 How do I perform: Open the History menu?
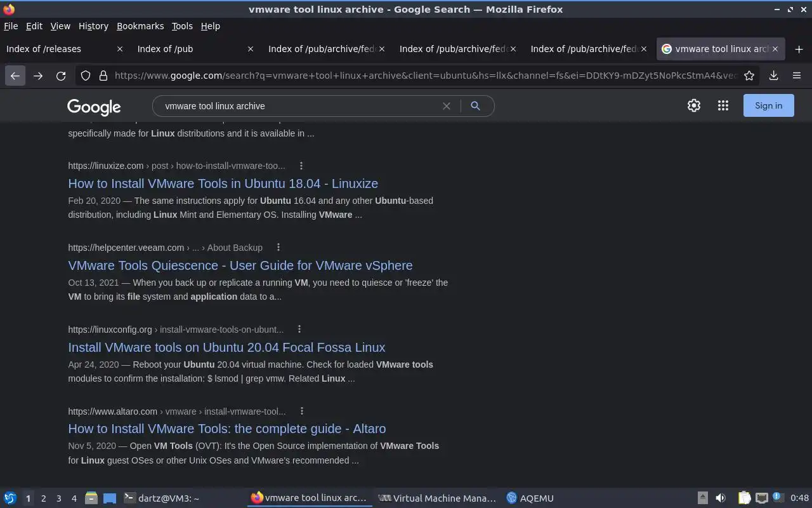93,26
